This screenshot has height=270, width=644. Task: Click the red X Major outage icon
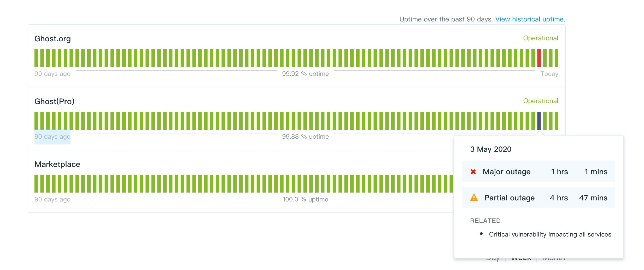tap(473, 172)
